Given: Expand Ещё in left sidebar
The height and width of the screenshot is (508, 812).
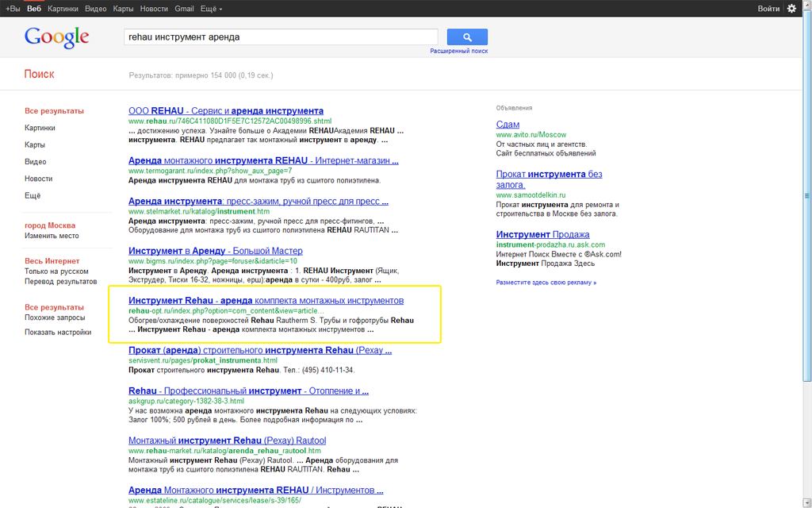Looking at the screenshot, I should [x=32, y=195].
